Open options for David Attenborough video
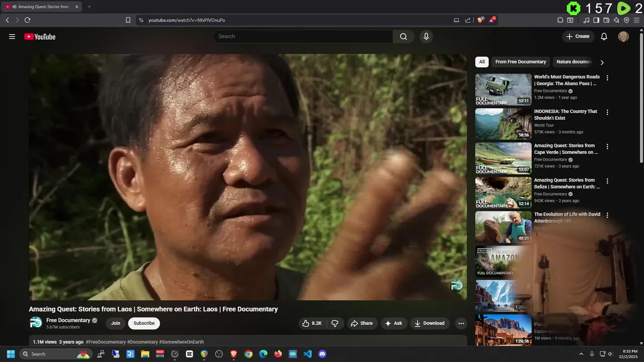This screenshot has height=362, width=644. pyautogui.click(x=607, y=215)
